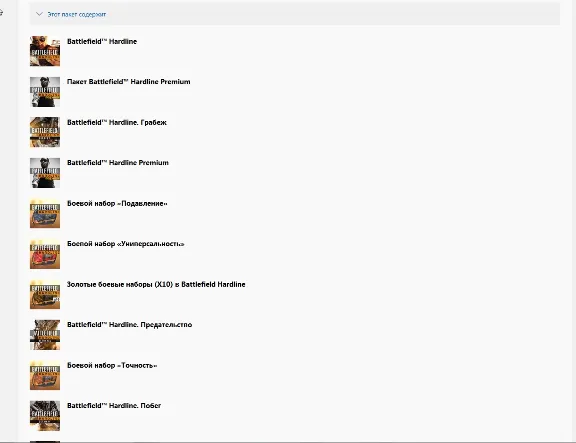Click the Золотые боевые наборы (X10) icon

[x=45, y=294]
